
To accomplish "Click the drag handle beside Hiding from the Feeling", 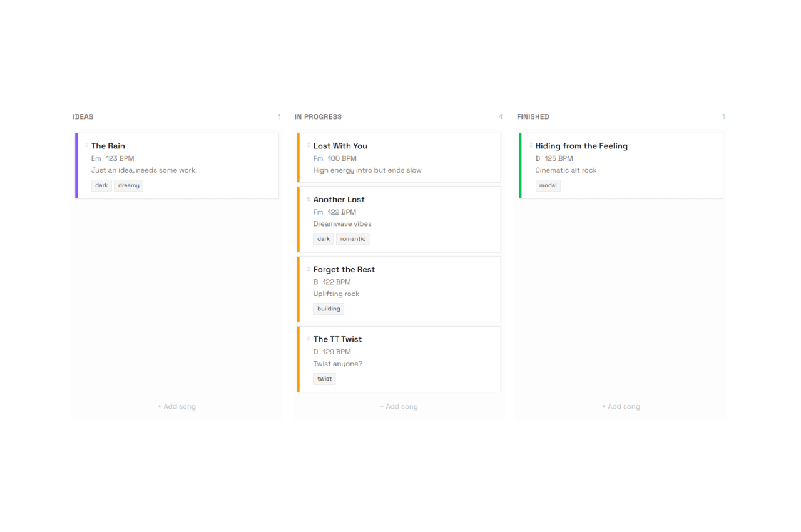I will coord(531,145).
